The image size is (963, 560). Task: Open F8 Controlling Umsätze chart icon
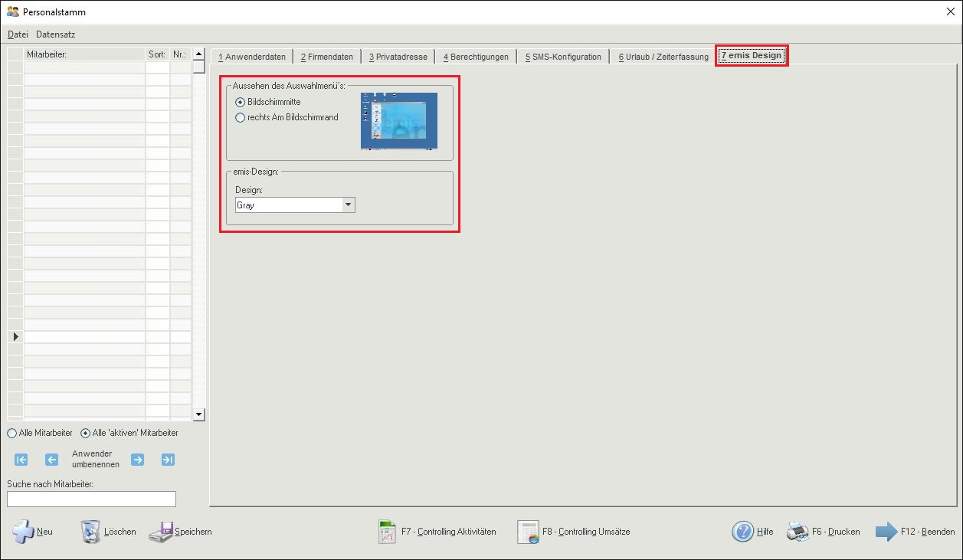pos(529,532)
